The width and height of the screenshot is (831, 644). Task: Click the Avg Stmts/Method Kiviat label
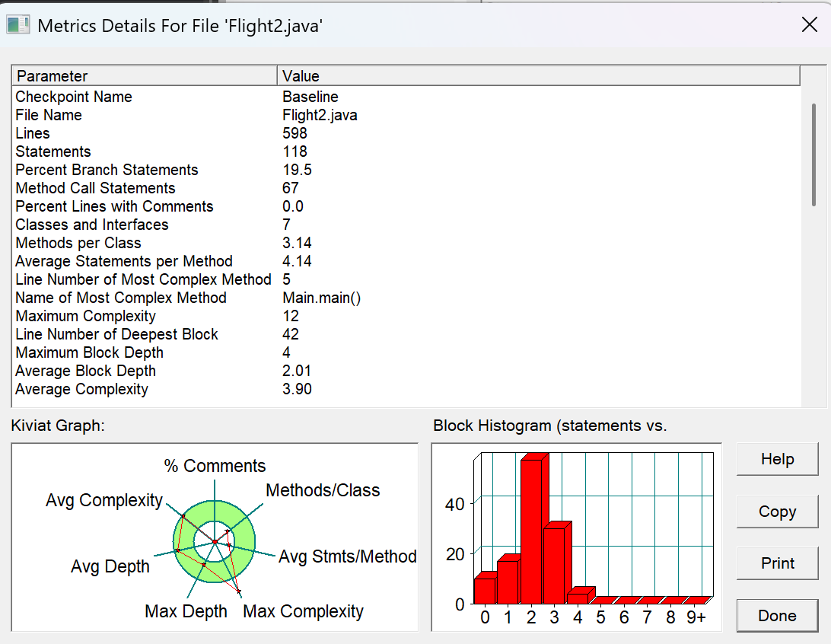point(348,556)
